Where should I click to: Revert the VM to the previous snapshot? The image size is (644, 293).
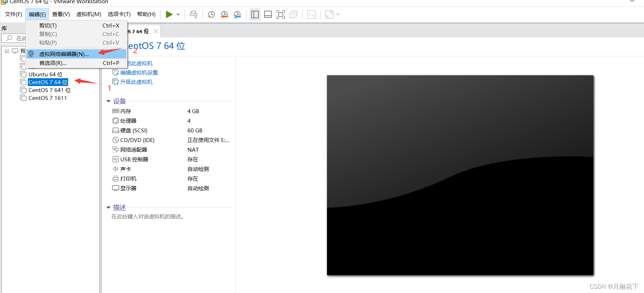224,15
